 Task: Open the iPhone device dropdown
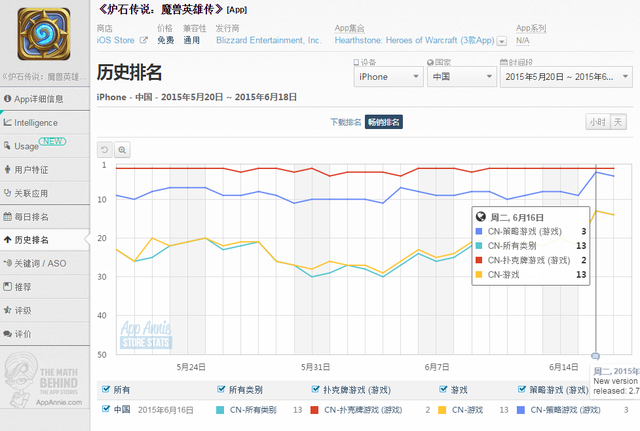point(389,77)
